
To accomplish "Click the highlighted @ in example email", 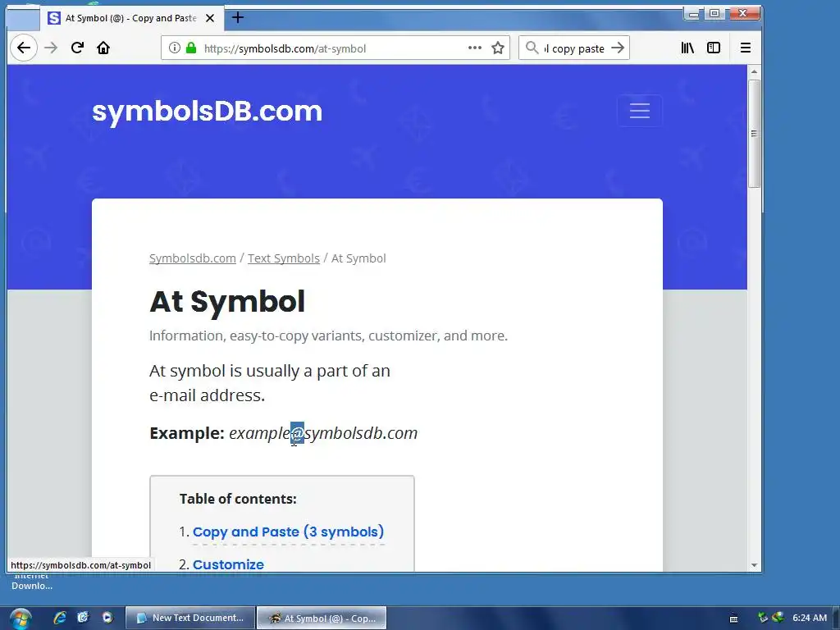I will 297,433.
